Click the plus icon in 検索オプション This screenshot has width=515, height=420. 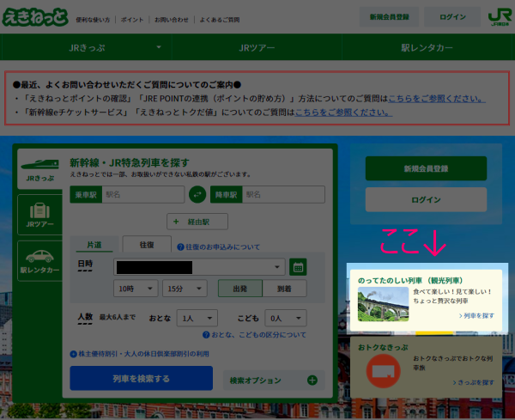point(312,380)
